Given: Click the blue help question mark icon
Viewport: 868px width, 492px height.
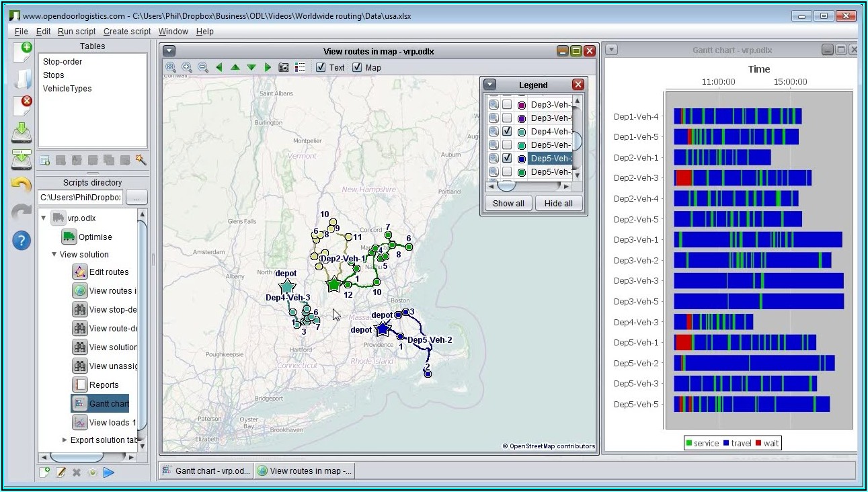Looking at the screenshot, I should [x=22, y=240].
